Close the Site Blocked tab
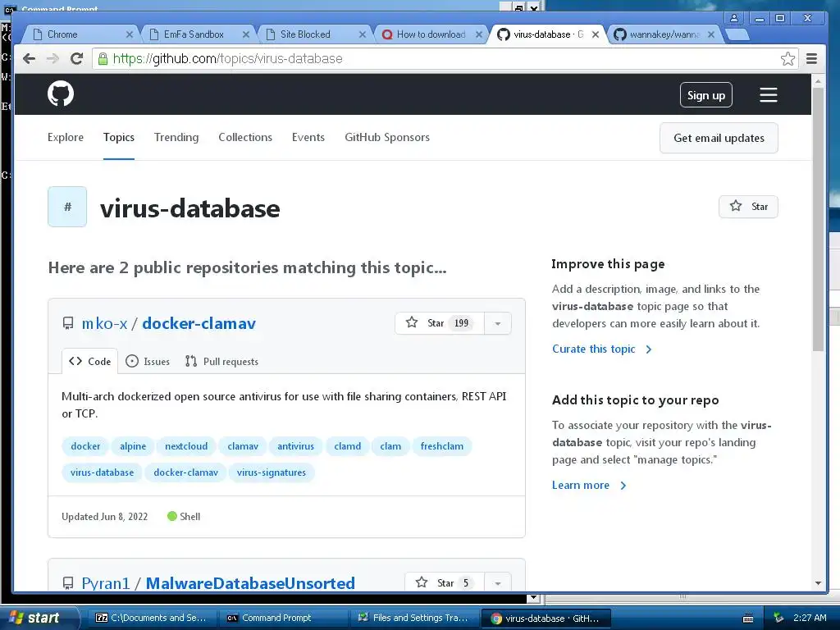840x630 pixels. [x=362, y=34]
